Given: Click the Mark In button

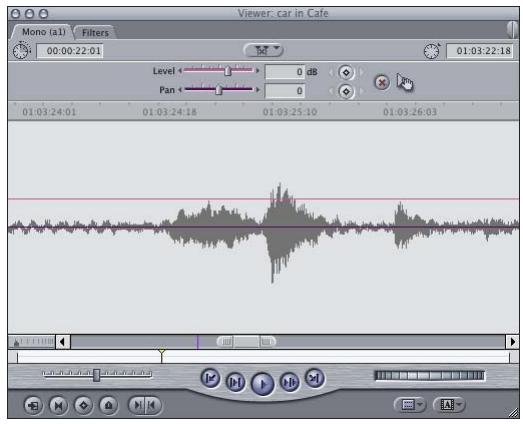Looking at the screenshot, I should point(137,405).
